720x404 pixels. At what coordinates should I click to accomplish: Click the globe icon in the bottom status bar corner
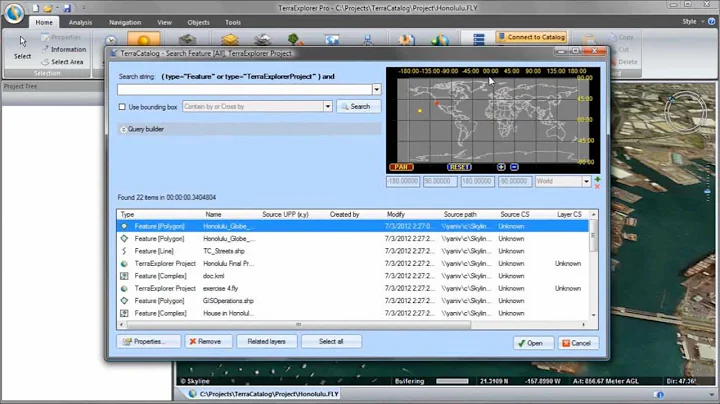tap(660, 394)
